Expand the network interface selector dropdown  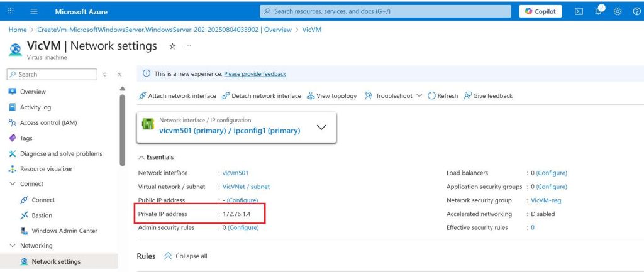tap(321, 127)
